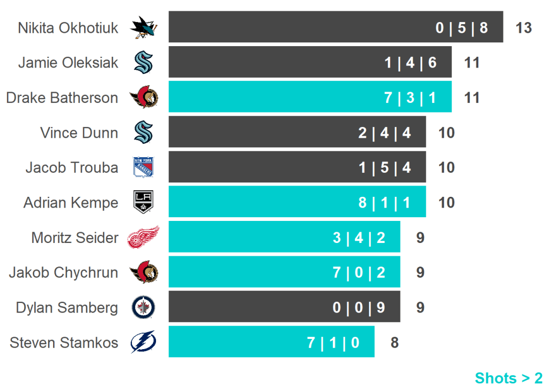549x392 pixels.
Task: Click Ottawa Senators logo beside Drake Batherson
Action: [x=143, y=98]
